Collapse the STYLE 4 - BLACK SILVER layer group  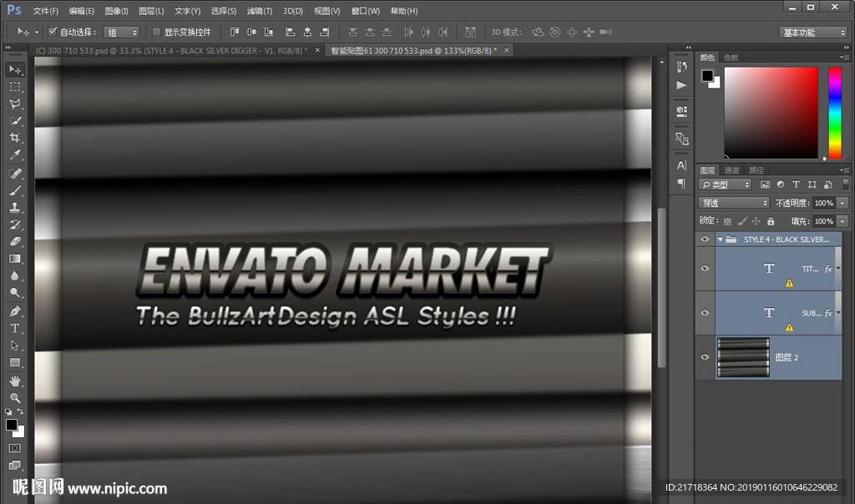[720, 239]
